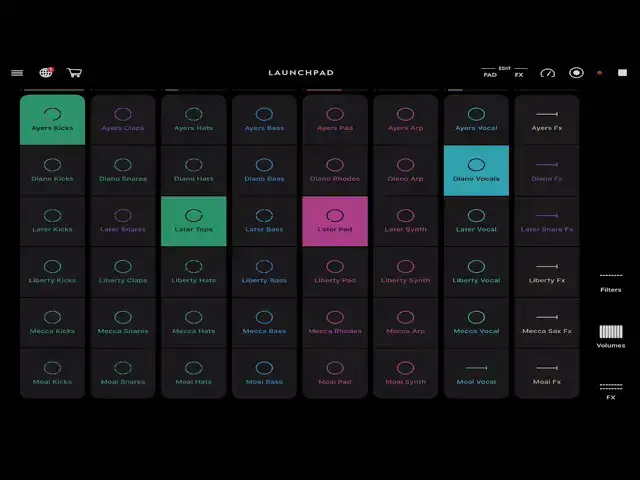Stop the active Later Pad pad

[335, 221]
